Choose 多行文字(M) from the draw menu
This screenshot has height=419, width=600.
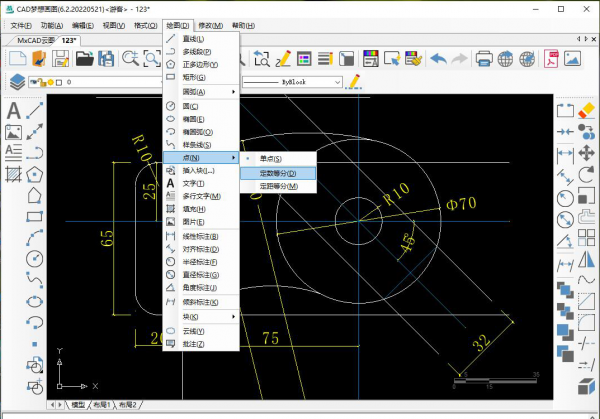(x=201, y=196)
